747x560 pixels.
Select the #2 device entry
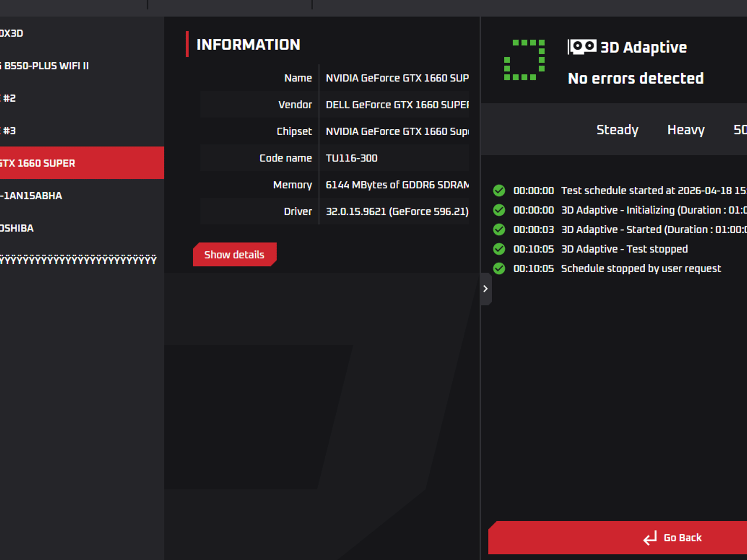tap(82, 98)
